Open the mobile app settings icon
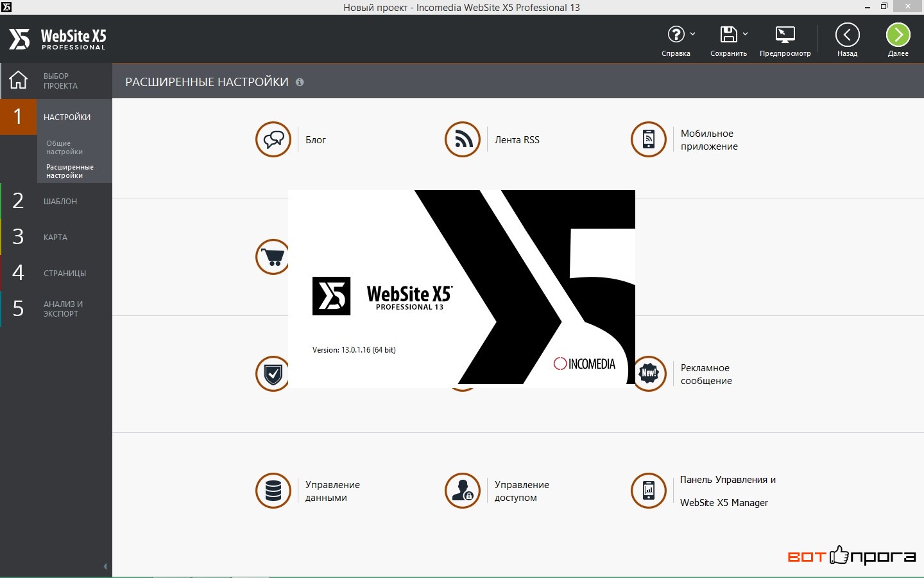 tap(649, 139)
